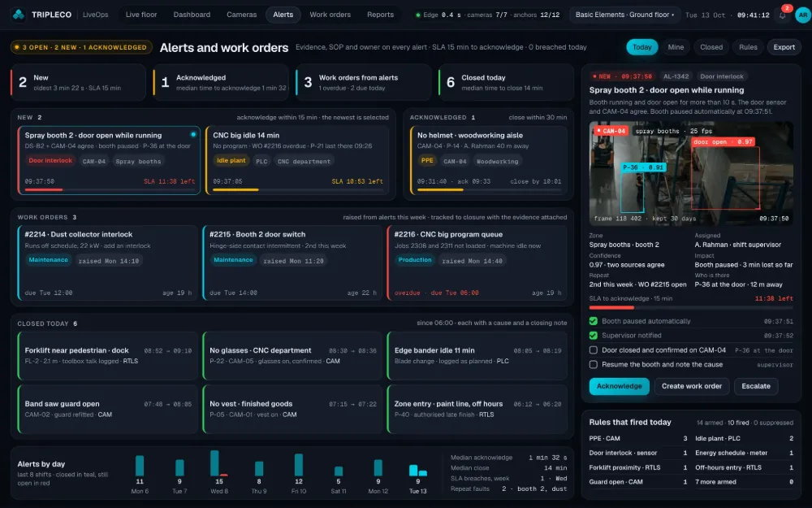This screenshot has width=812, height=508.
Task: Click the Spray booth 2 card SLA progress bar
Action: (110, 189)
